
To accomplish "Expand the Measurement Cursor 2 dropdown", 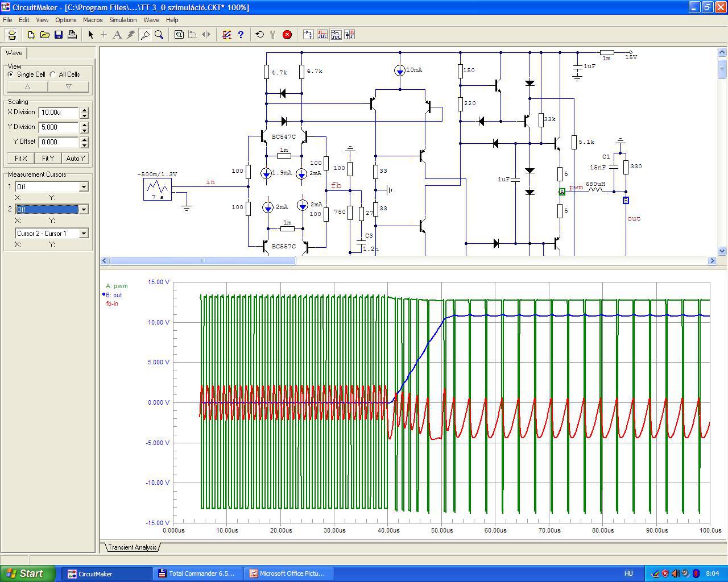I will pos(84,210).
